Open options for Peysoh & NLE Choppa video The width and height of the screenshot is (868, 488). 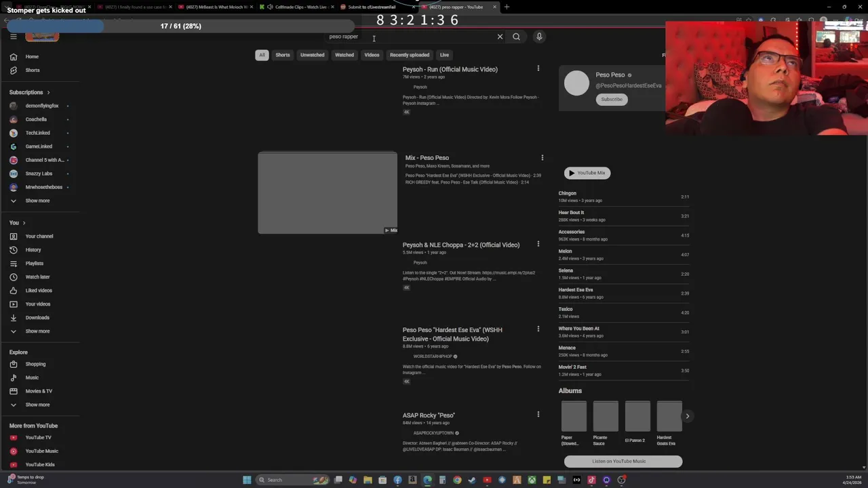538,244
